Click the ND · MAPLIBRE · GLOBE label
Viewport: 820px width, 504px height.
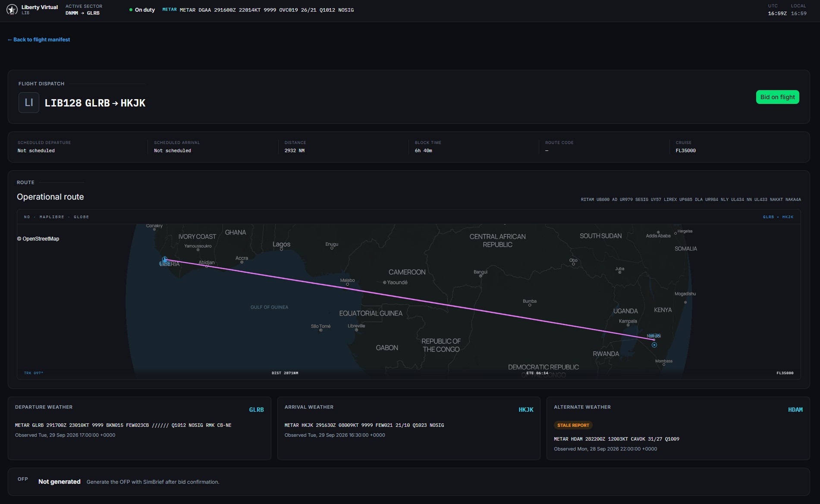pyautogui.click(x=57, y=217)
